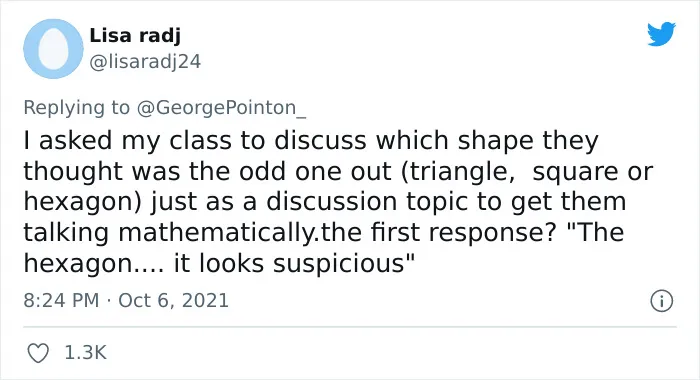Click the word "discuss" in first line
Image resolution: width=700 pixels, height=380 pixels.
point(321,140)
